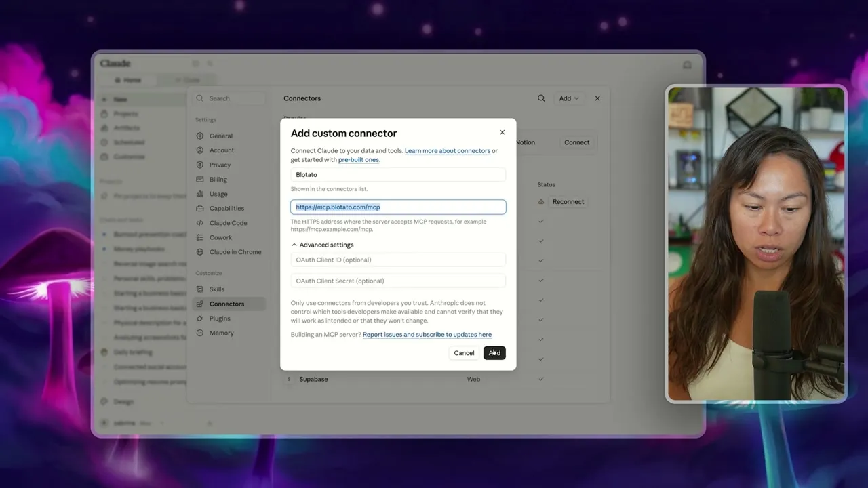
Task: Select the Capabilities toolbox icon
Action: point(200,208)
